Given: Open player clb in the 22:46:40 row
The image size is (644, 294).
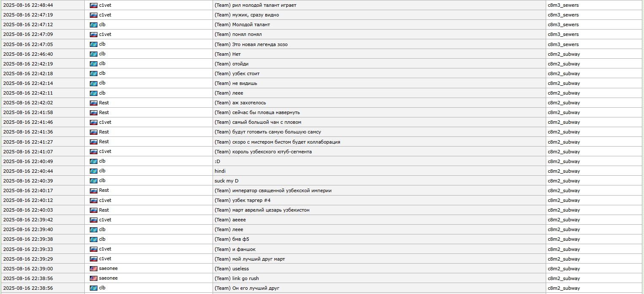Looking at the screenshot, I should (102, 54).
